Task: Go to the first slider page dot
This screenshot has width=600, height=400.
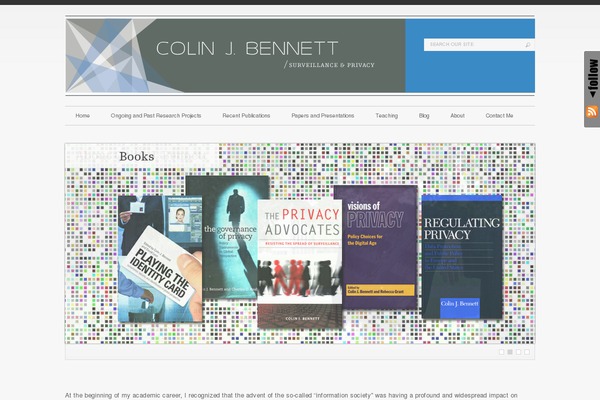Action: 502,352
